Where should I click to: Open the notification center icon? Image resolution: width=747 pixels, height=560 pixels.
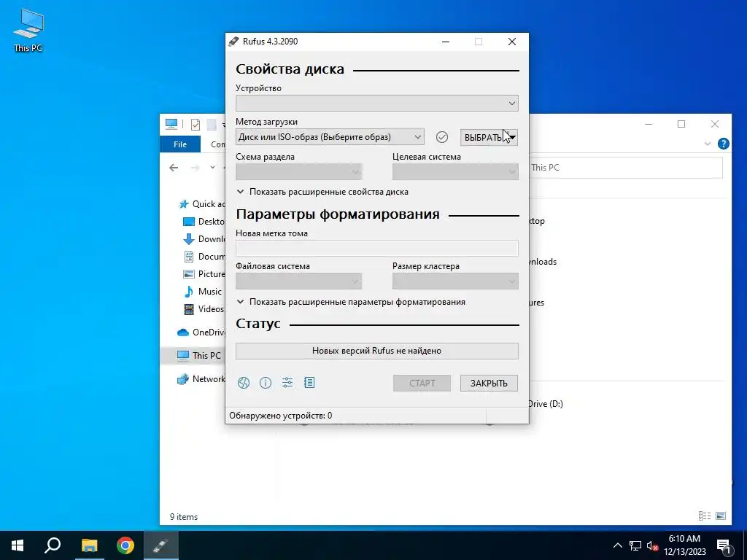[724, 545]
